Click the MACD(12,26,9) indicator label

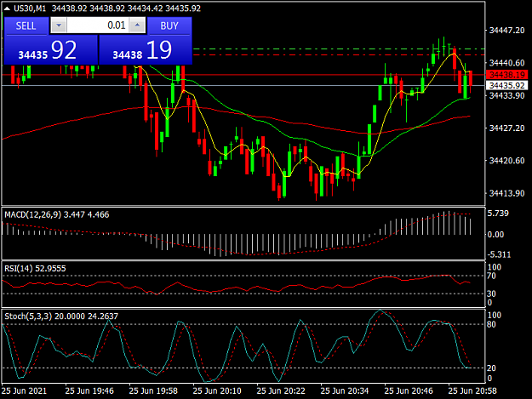[x=57, y=214]
